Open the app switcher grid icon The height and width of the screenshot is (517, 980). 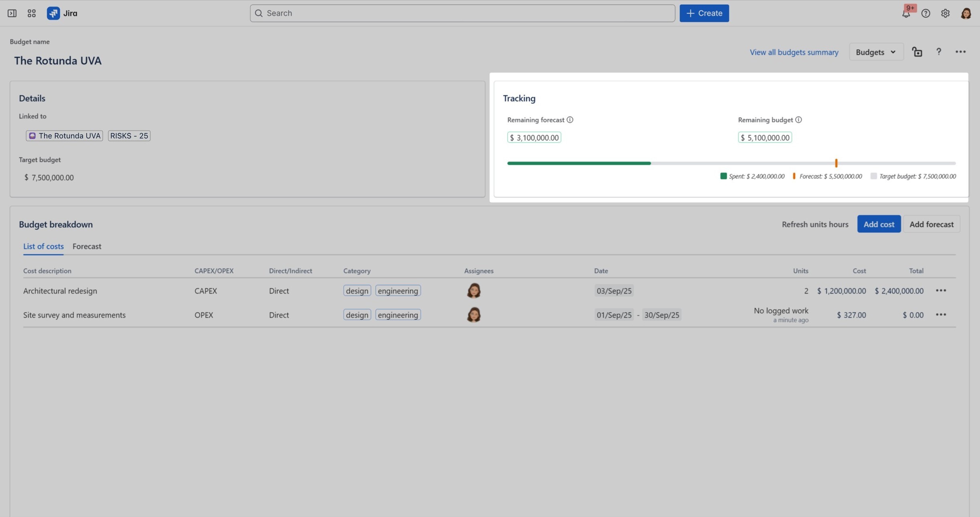pos(31,13)
